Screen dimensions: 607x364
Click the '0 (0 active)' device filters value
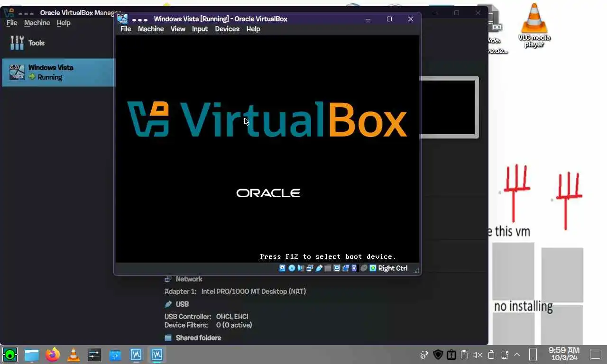234,325
